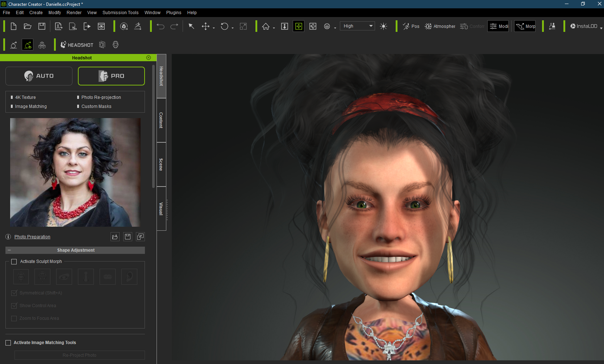This screenshot has width=604, height=364.
Task: Click the face mask icon beside Headshot
Action: [x=102, y=45]
